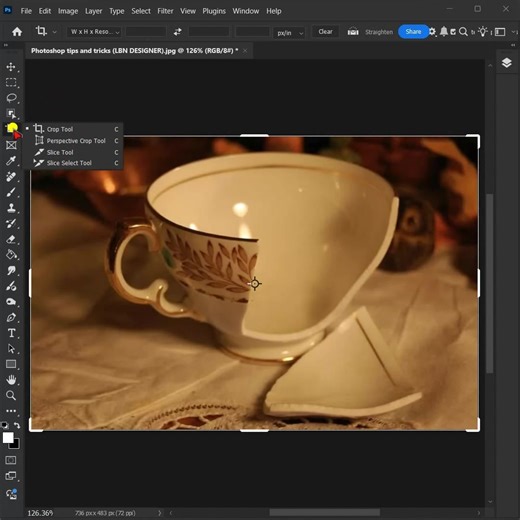Close the LBN DESIGNER document tab
520x520 pixels.
tap(245, 51)
